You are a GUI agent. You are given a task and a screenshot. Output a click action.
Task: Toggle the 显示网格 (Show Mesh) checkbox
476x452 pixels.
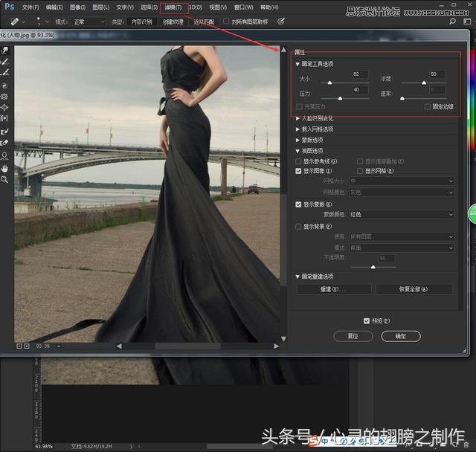click(x=361, y=171)
